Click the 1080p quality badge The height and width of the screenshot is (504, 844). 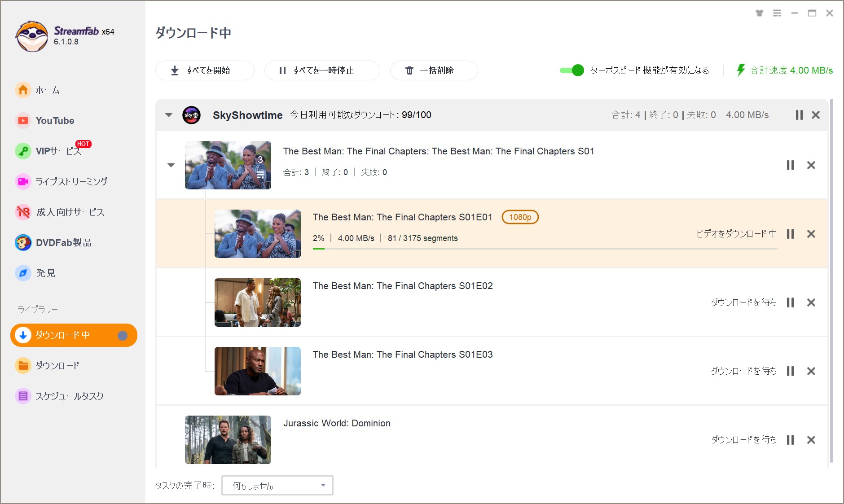[520, 217]
